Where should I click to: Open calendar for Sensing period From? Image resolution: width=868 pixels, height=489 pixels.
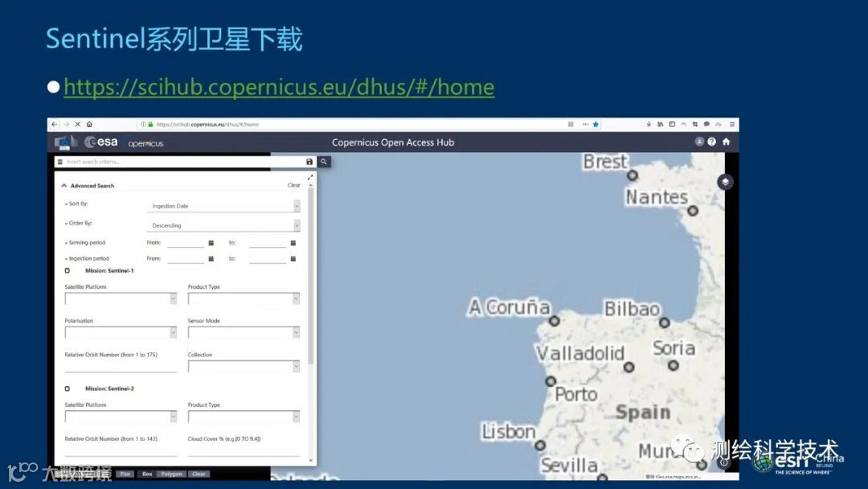211,243
